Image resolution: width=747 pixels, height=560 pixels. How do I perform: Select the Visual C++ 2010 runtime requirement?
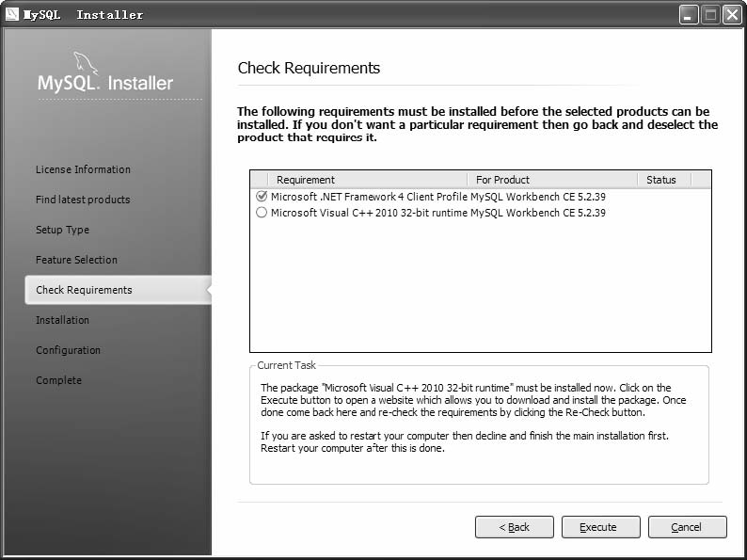[x=262, y=213]
